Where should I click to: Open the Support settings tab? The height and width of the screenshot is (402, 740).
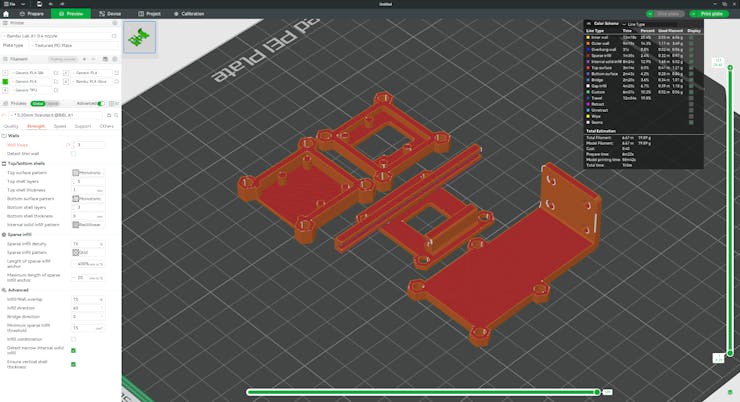[83, 126]
